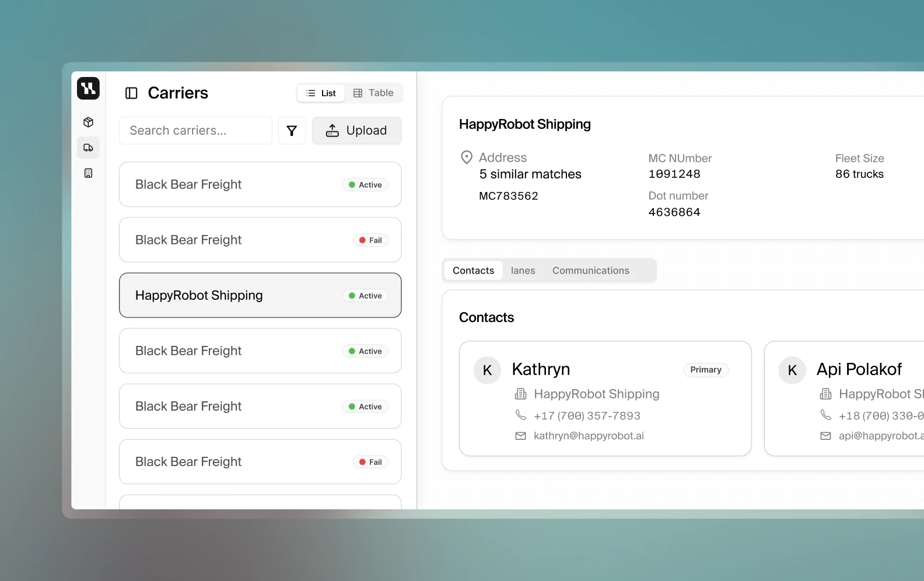Switch to List view
This screenshot has width=924, height=581.
click(x=321, y=93)
